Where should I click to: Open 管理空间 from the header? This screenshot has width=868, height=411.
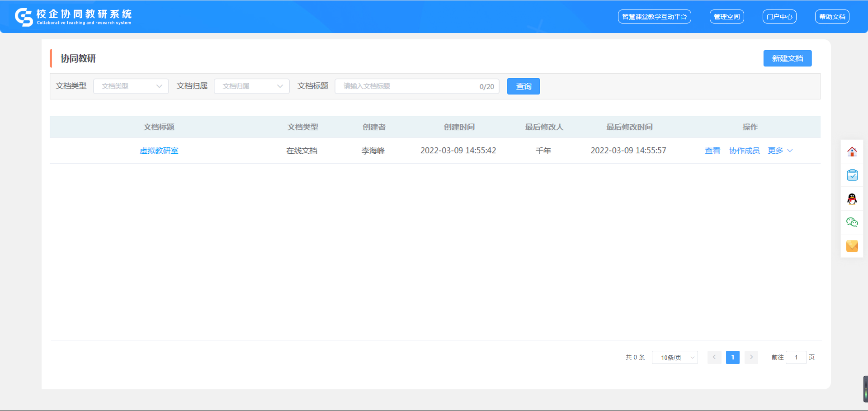(727, 17)
